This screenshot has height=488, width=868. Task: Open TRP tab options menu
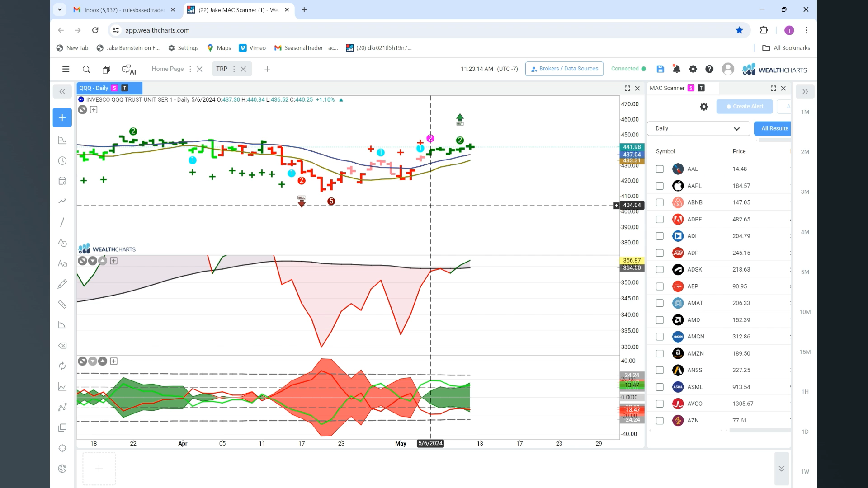click(x=234, y=69)
